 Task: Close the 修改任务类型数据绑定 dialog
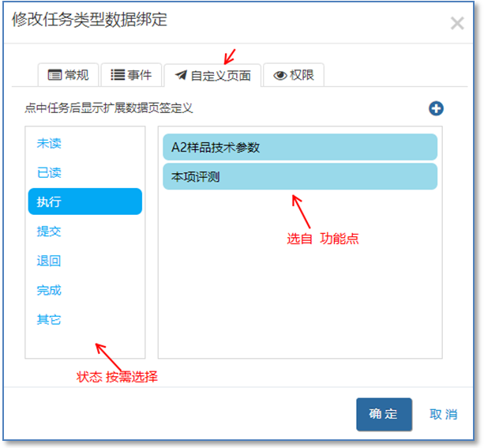click(457, 23)
